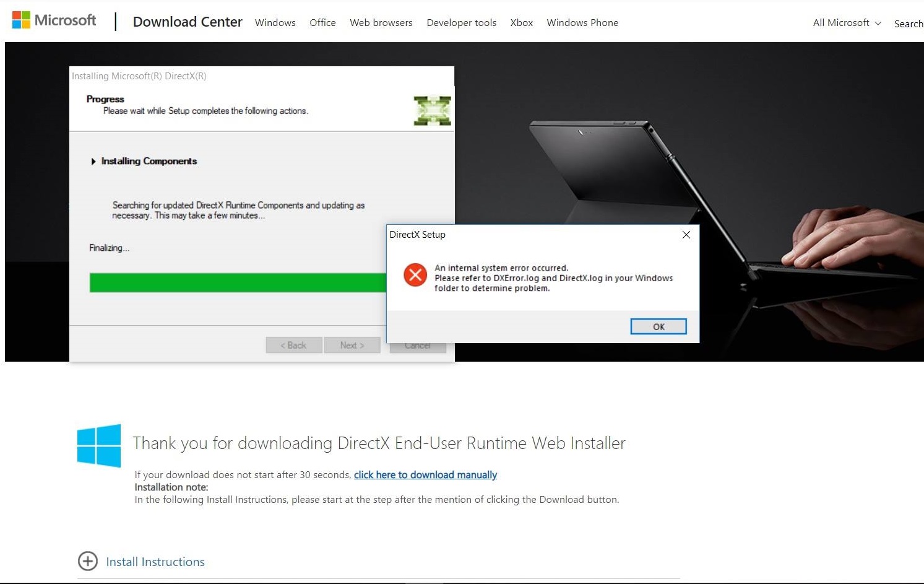Click the Cancel button in installer
The width and height of the screenshot is (924, 584).
coord(418,347)
